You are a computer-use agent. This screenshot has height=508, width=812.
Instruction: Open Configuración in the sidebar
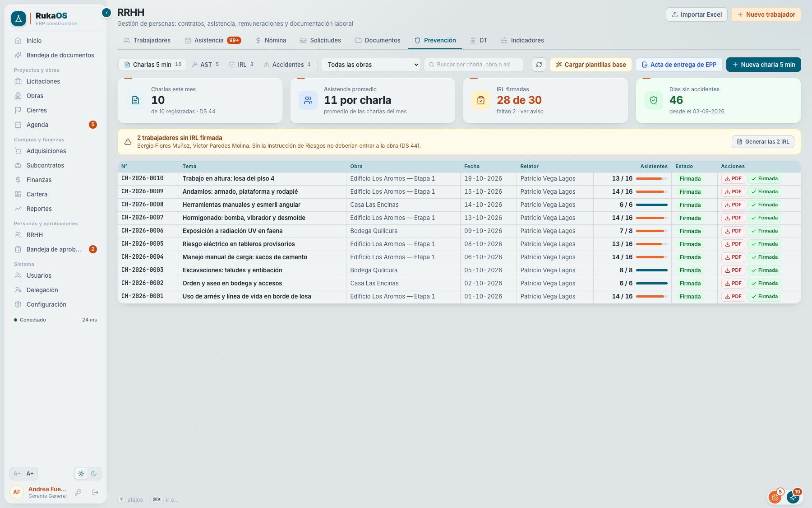(x=55, y=304)
